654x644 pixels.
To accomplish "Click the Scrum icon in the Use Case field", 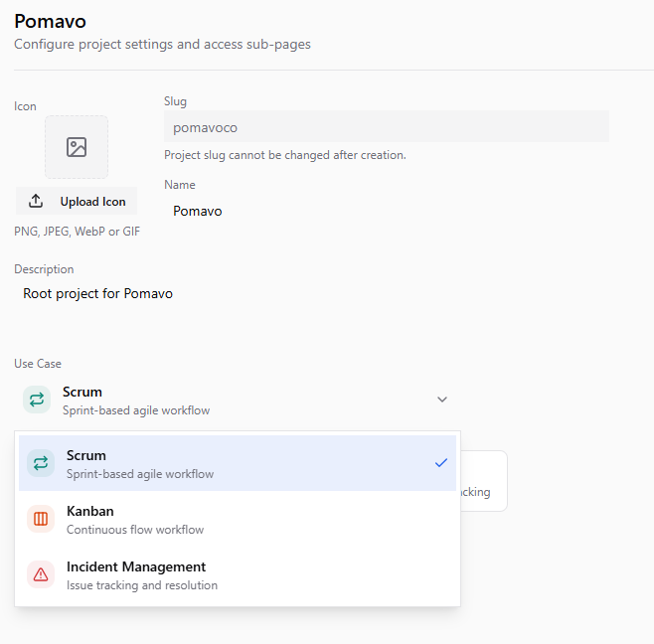I will tap(37, 400).
